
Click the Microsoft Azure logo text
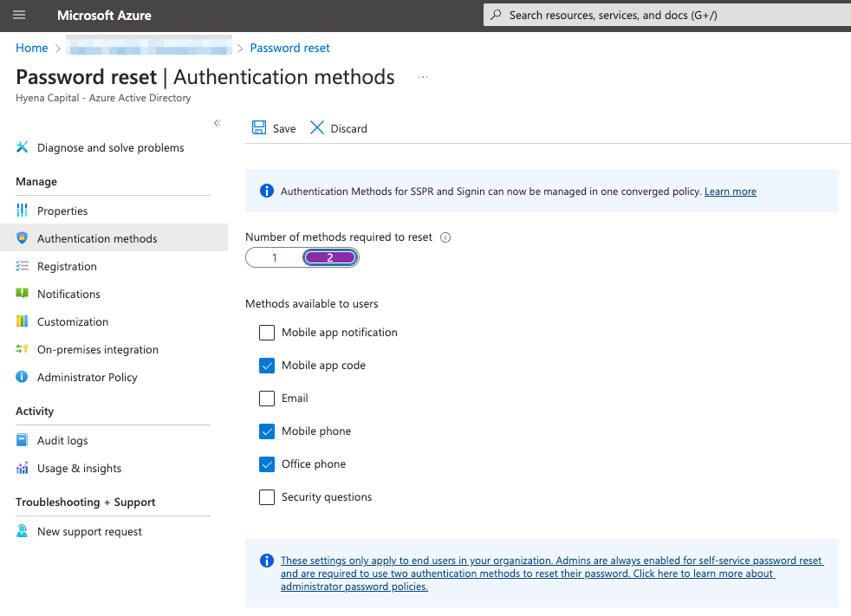click(x=104, y=16)
